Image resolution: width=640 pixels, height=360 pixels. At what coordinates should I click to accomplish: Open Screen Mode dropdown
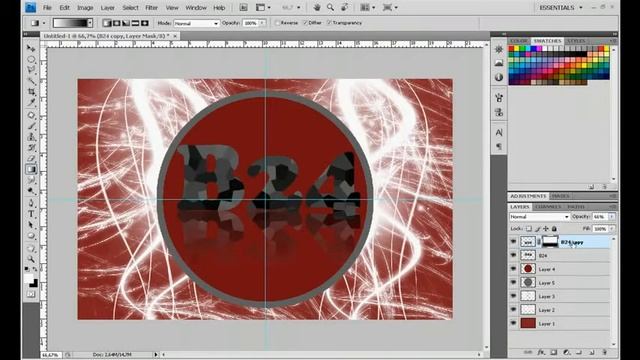(x=390, y=7)
